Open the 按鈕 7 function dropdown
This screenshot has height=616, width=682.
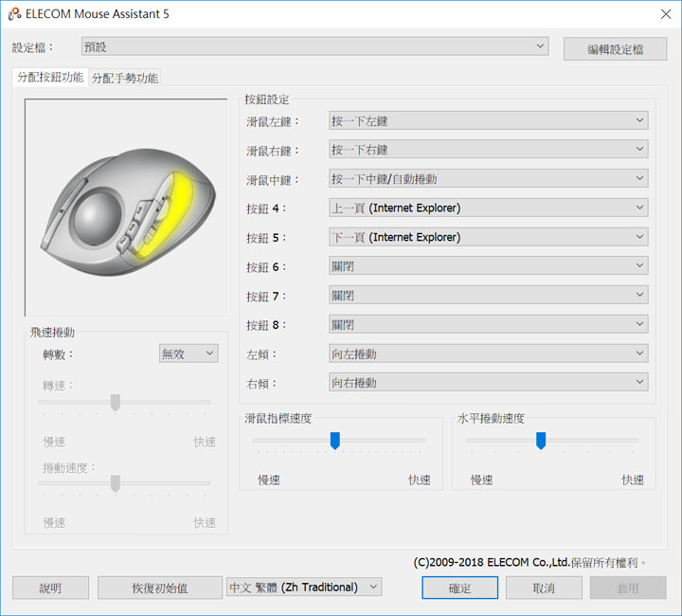pos(489,295)
